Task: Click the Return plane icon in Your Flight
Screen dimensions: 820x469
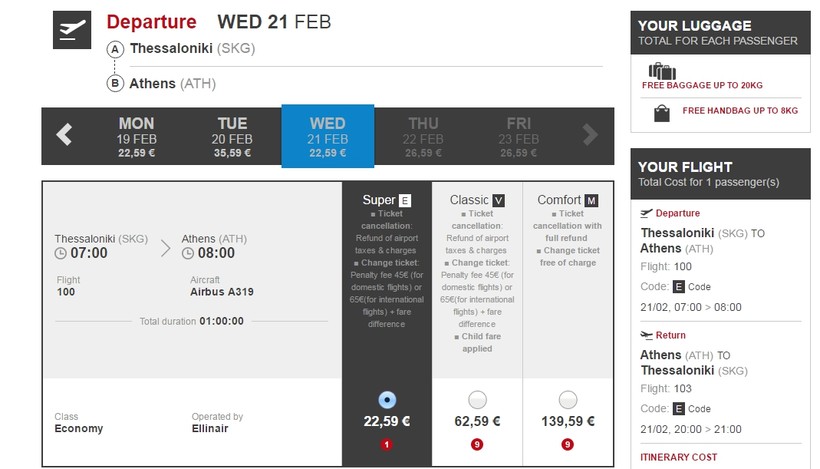Action: 646,335
